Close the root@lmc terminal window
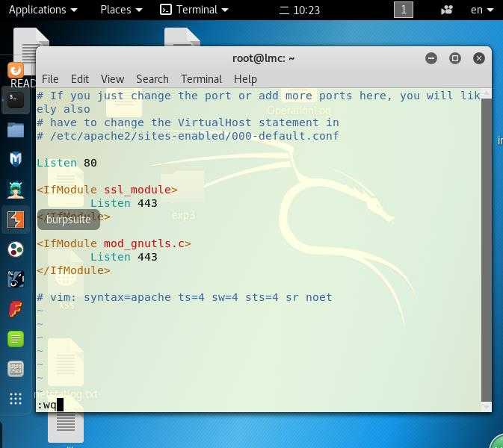 (x=478, y=58)
